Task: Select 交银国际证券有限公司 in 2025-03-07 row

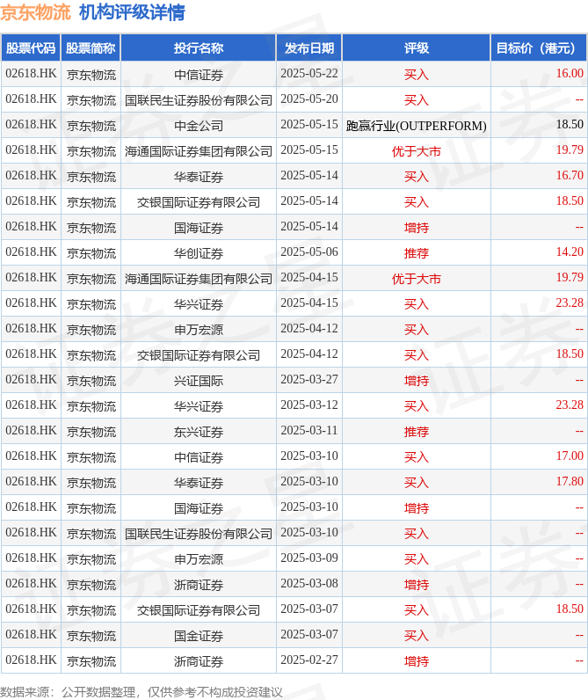Action: (x=199, y=609)
